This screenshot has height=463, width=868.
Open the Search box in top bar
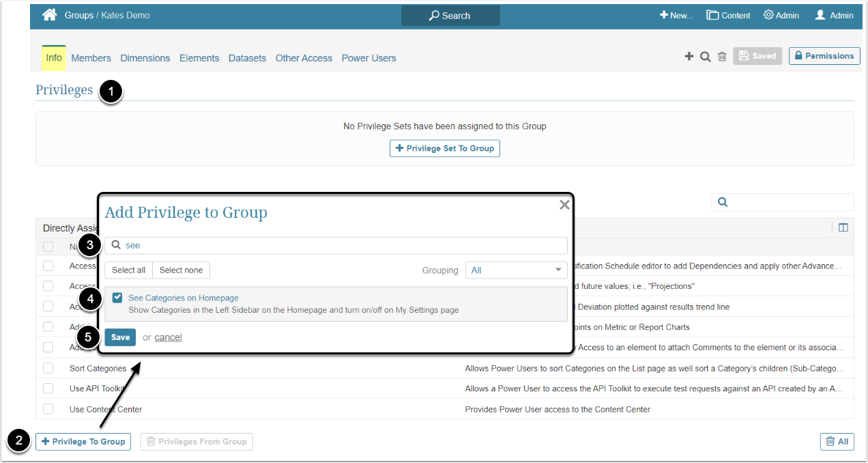point(450,16)
